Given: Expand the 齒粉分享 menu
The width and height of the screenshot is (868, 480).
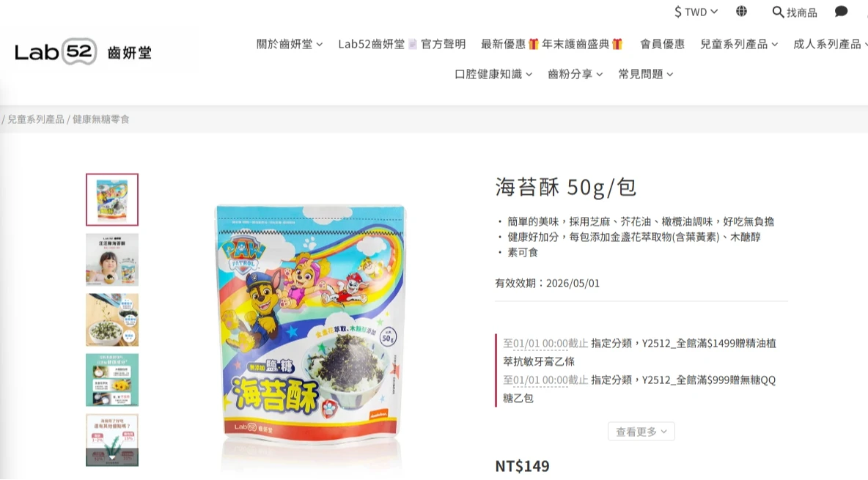Looking at the screenshot, I should click(575, 73).
